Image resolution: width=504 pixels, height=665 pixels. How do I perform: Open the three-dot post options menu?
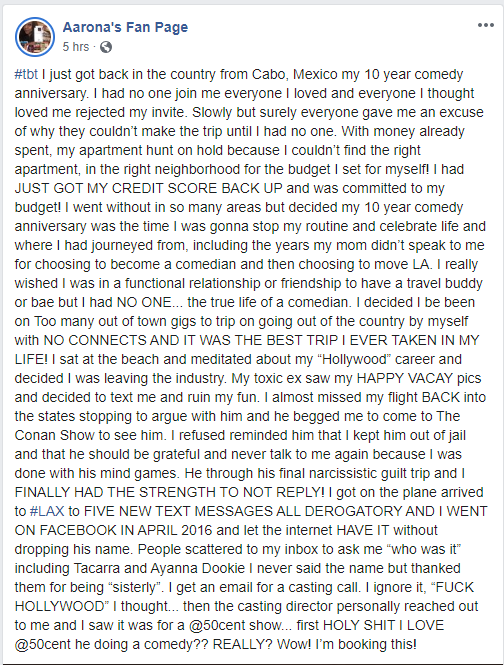tap(485, 25)
